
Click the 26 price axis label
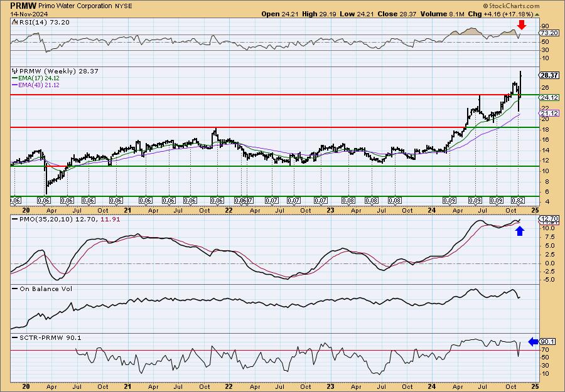coord(545,87)
